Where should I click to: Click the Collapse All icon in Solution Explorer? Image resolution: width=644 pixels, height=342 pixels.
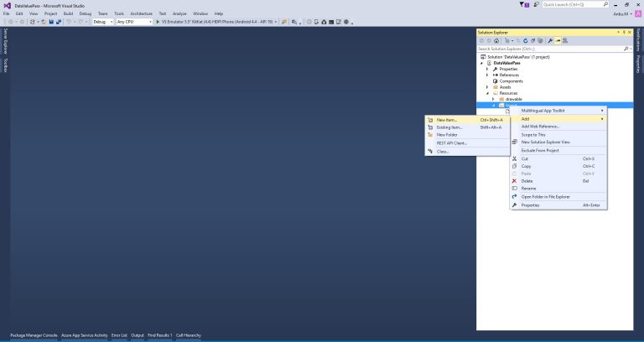[x=532, y=40]
